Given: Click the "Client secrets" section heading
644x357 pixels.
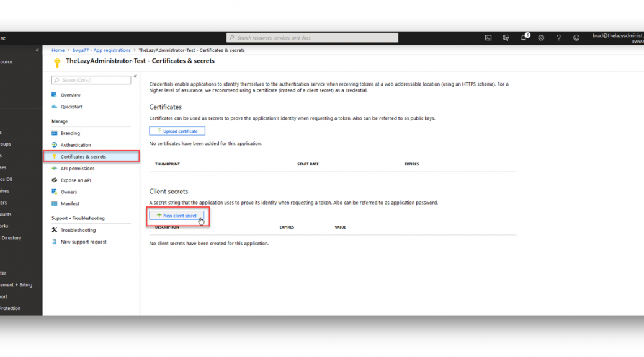Looking at the screenshot, I should (x=168, y=192).
